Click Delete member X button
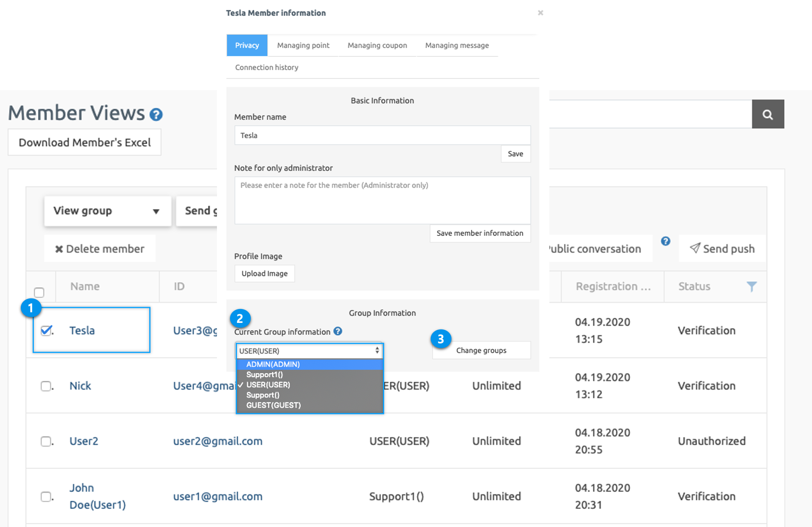The width and height of the screenshot is (812, 527). pyautogui.click(x=100, y=249)
